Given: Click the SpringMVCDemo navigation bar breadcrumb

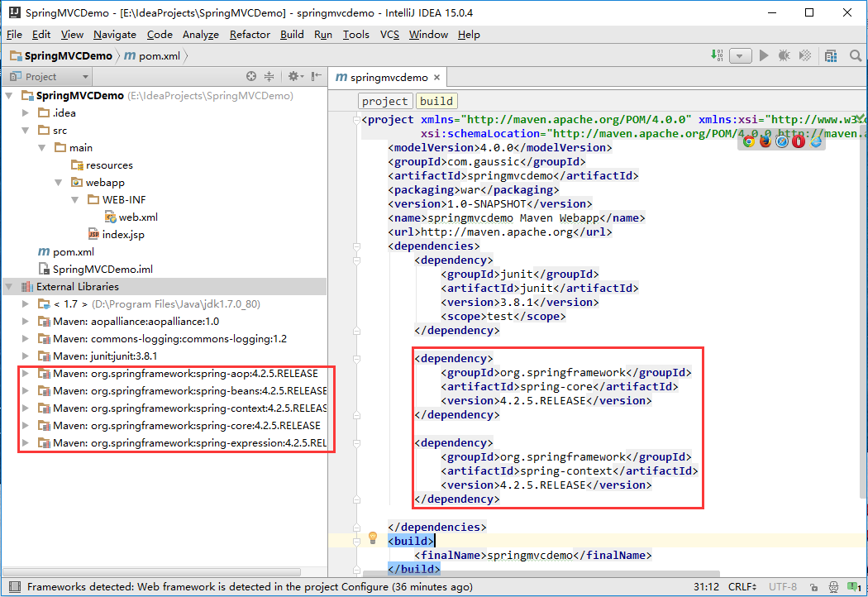Looking at the screenshot, I should coord(62,56).
